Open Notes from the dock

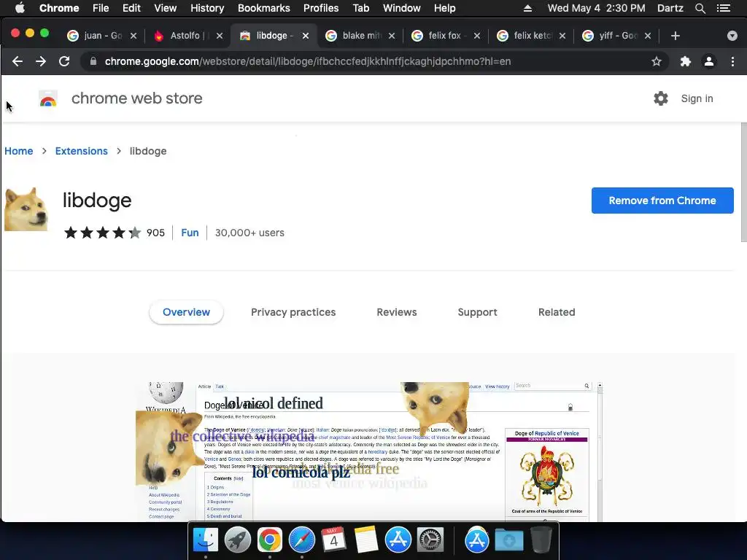[366, 540]
